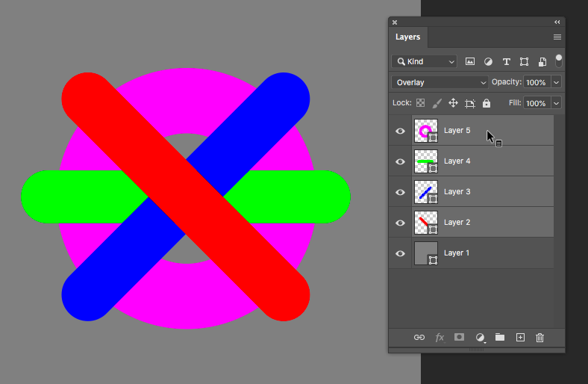The image size is (588, 384).
Task: Select the Layer 4 name
Action: (x=457, y=161)
